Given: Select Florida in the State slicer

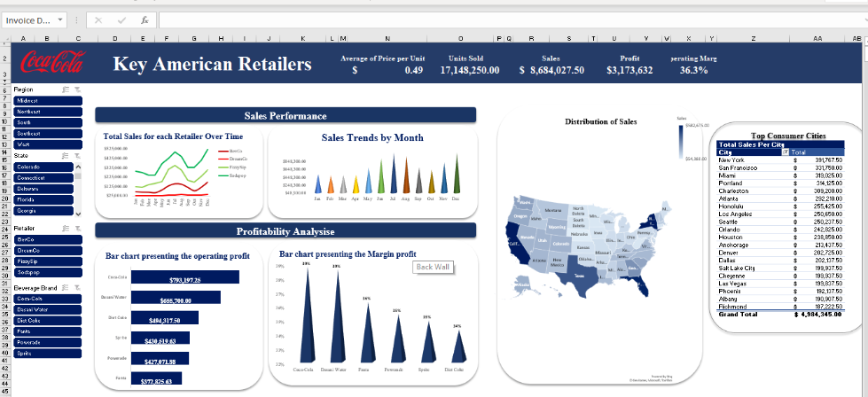Looking at the screenshot, I should coord(43,199).
